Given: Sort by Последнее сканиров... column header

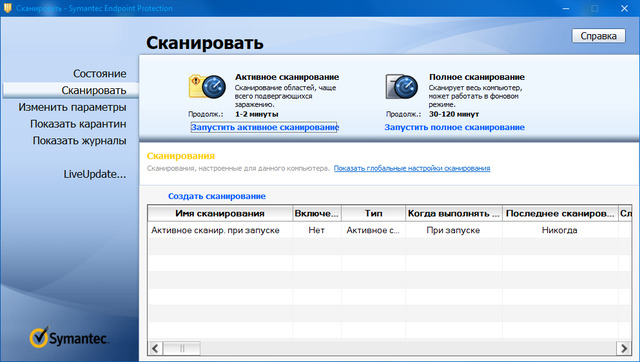Looking at the screenshot, I should pyautogui.click(x=560, y=213).
